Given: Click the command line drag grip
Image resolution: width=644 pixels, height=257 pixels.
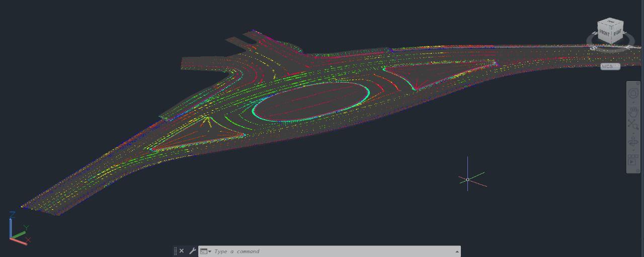Looking at the screenshot, I should click(175, 251).
